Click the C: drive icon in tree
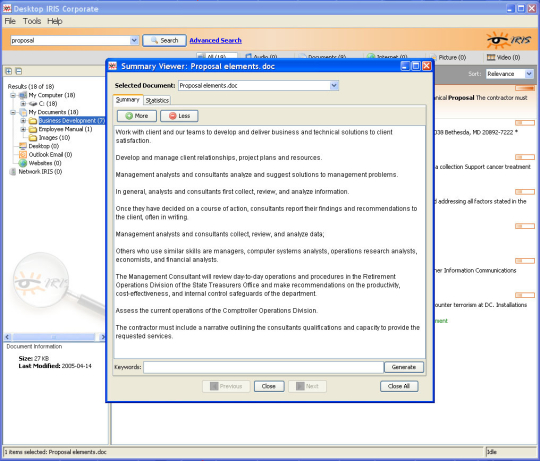540x461 pixels. [33, 104]
